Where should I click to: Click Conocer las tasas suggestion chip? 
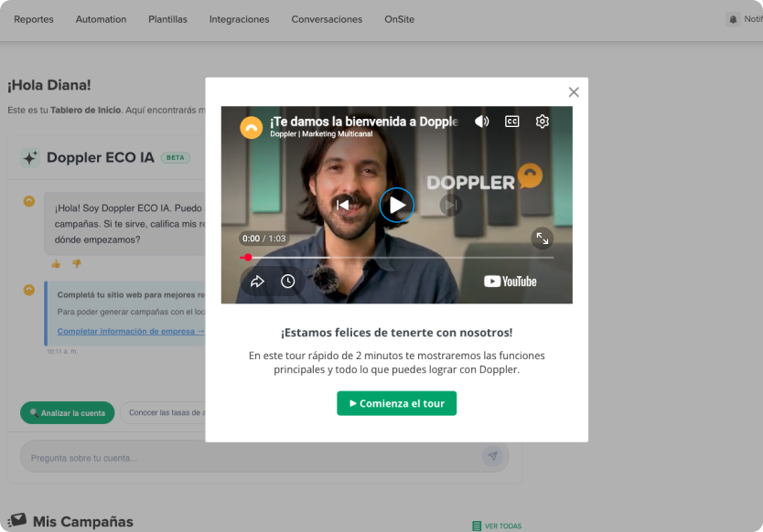[165, 412]
